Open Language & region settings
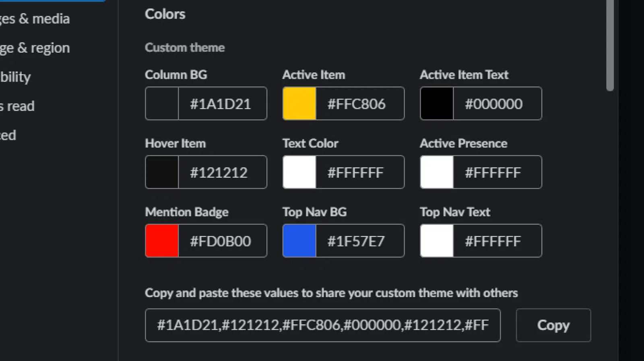 pos(34,47)
